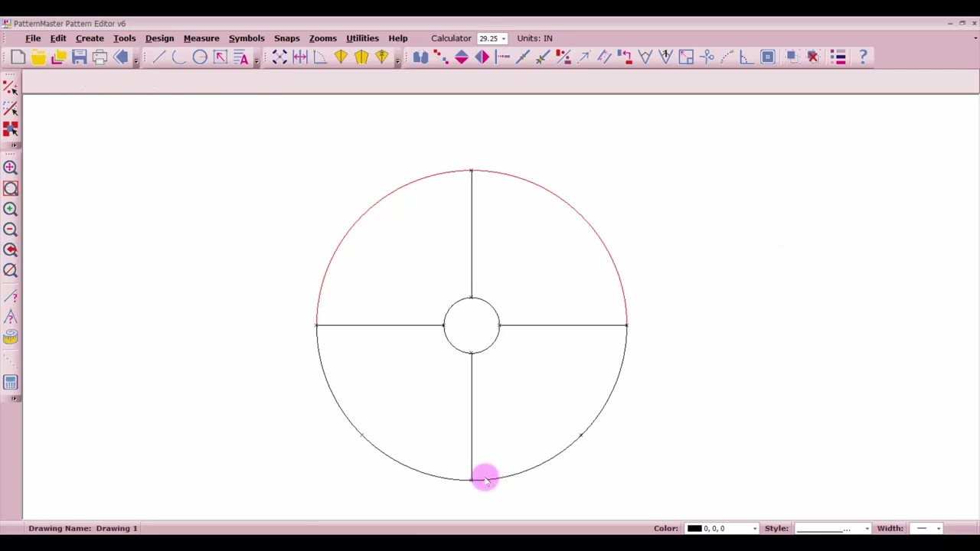The height and width of the screenshot is (551, 980).
Task: Click the horizontal mirror diamond icon
Action: [x=482, y=57]
